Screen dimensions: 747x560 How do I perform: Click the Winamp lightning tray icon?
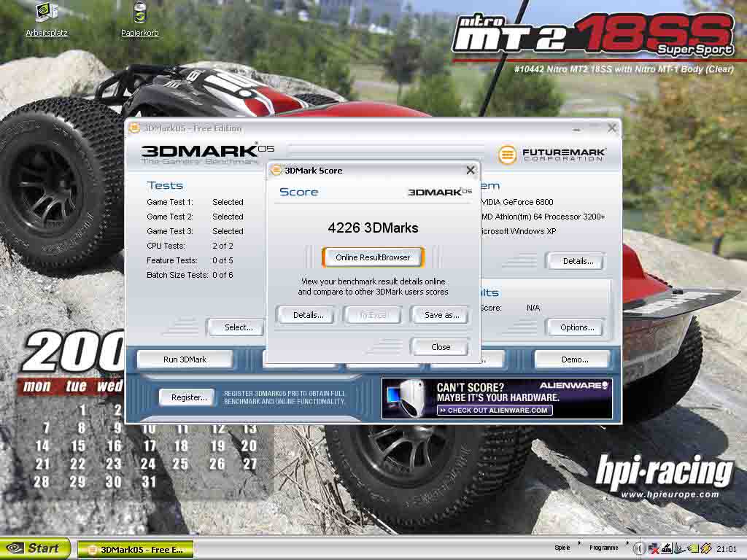pos(706,548)
